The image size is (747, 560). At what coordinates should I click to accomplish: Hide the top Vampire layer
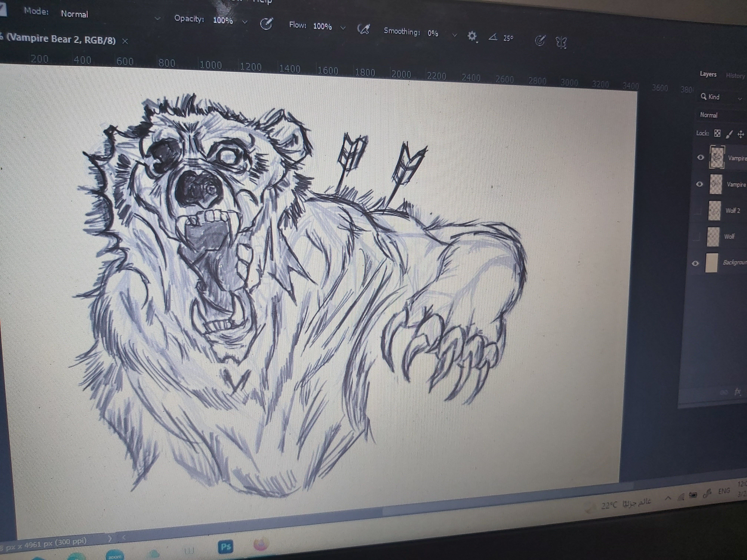(x=700, y=157)
